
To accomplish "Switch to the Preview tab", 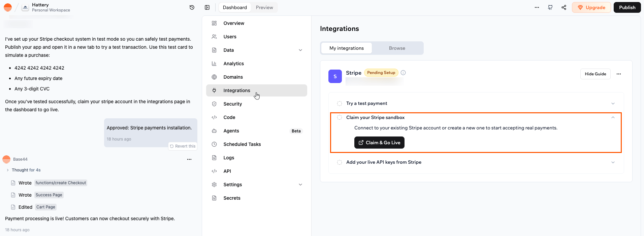I will [264, 7].
